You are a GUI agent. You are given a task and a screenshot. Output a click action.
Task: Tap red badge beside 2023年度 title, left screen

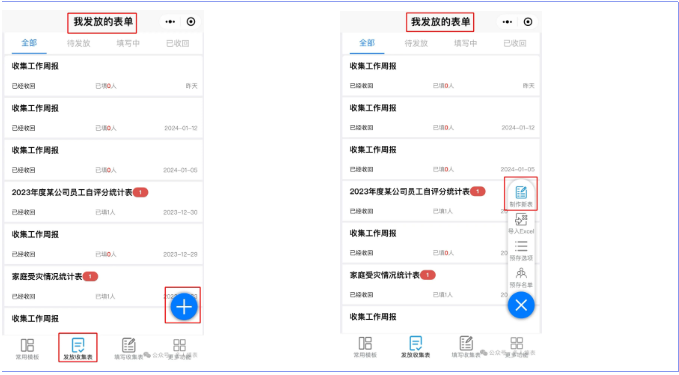coord(140,193)
